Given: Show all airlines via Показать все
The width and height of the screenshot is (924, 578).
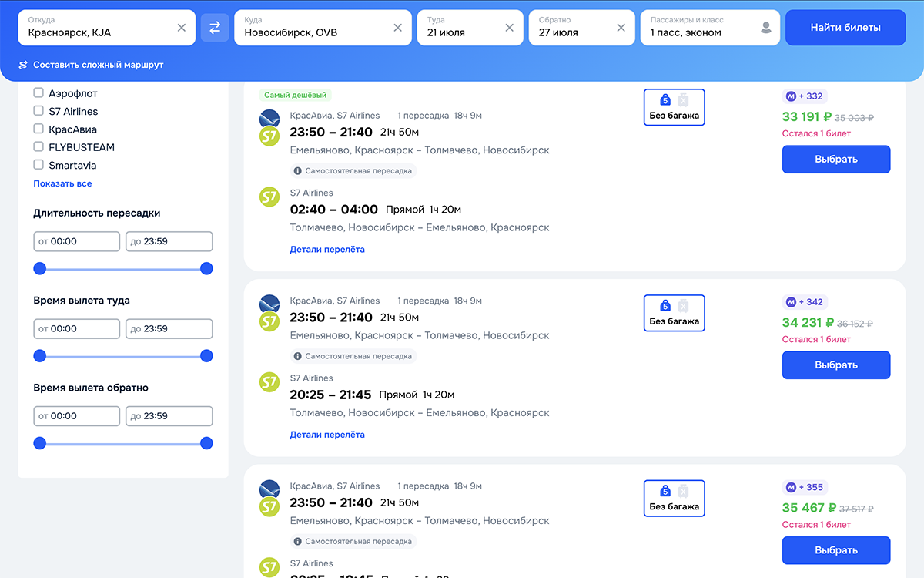Looking at the screenshot, I should tap(62, 183).
